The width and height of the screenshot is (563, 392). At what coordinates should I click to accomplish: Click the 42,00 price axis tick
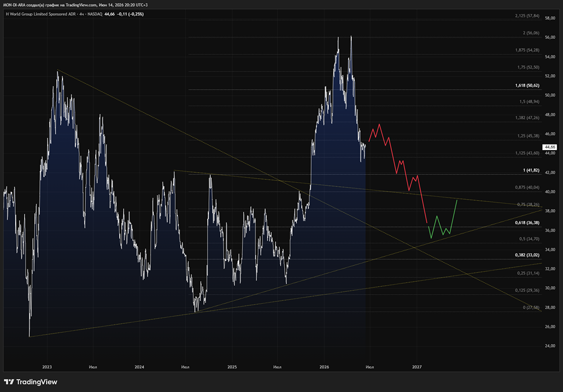(549, 173)
